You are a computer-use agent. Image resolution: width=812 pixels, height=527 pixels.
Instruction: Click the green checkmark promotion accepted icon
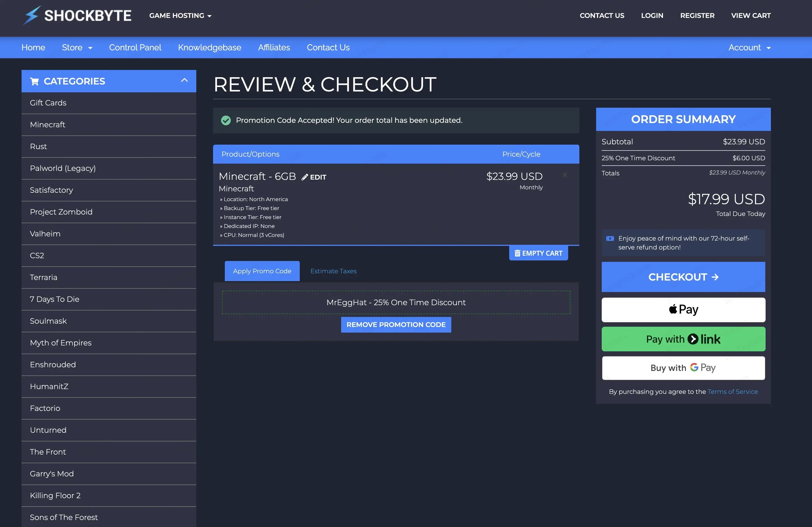(226, 121)
